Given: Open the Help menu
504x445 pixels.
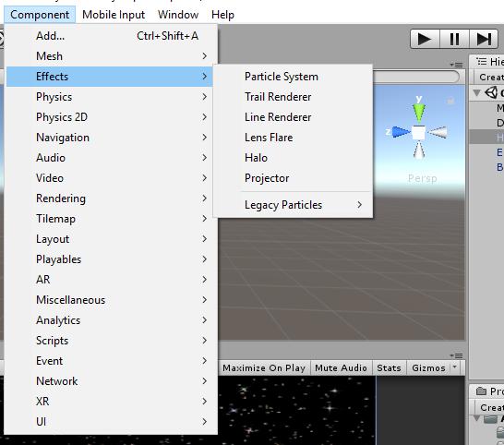Looking at the screenshot, I should point(222,15).
